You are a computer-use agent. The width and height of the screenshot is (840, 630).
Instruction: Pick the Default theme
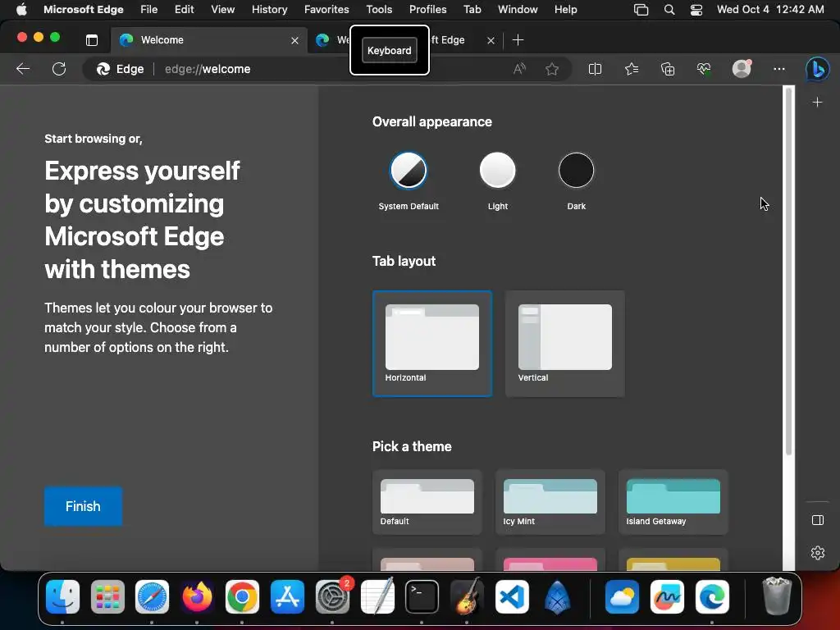(x=427, y=502)
